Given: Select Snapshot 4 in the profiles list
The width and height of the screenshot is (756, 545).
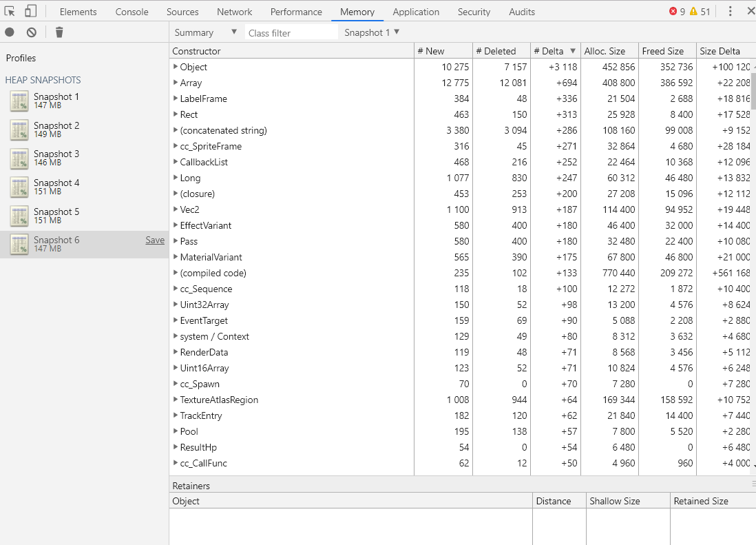Looking at the screenshot, I should pos(85,187).
